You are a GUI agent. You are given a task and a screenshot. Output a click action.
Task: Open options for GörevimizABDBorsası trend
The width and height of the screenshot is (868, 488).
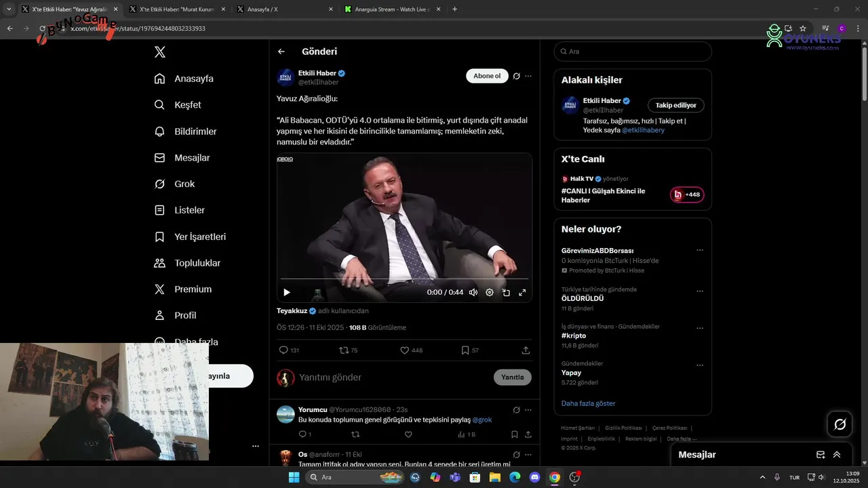pos(700,250)
